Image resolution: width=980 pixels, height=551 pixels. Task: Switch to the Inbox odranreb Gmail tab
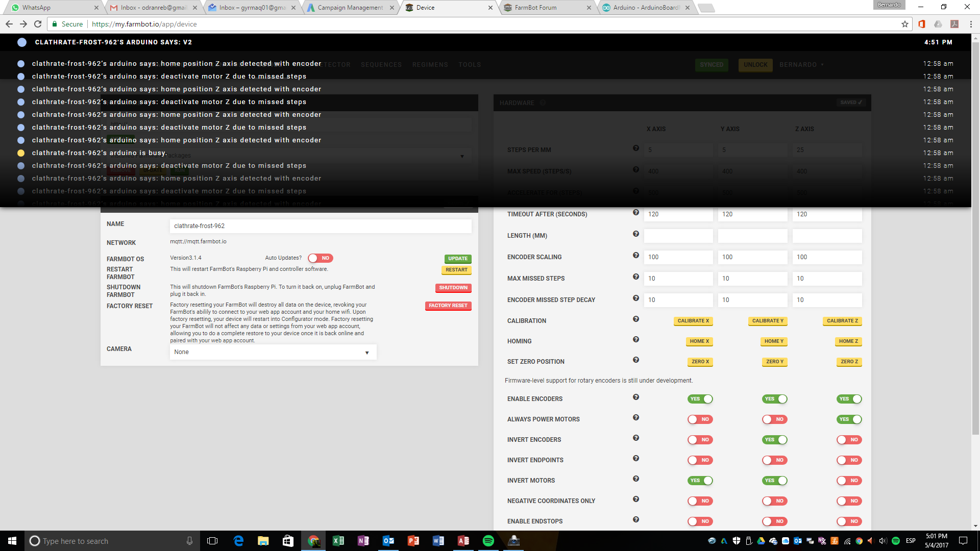point(153,8)
